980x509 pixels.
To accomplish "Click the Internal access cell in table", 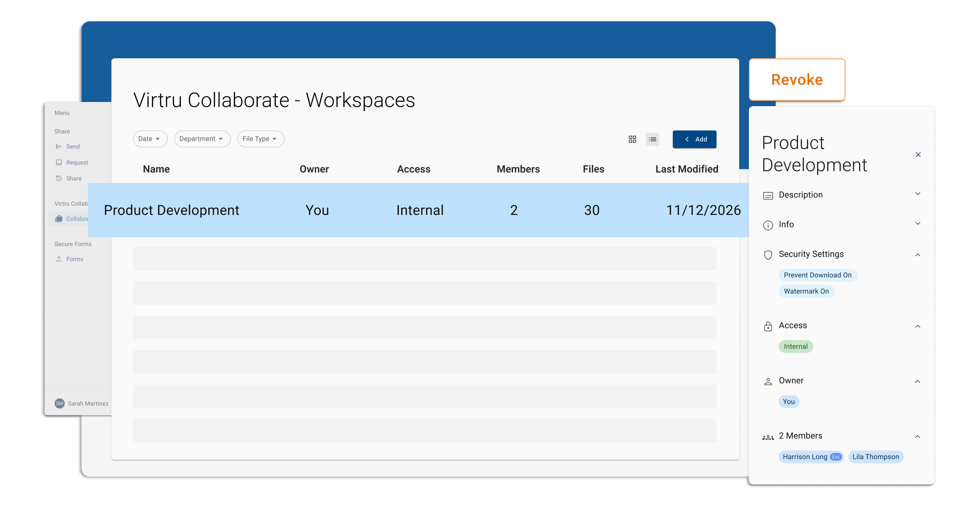I will click(420, 210).
